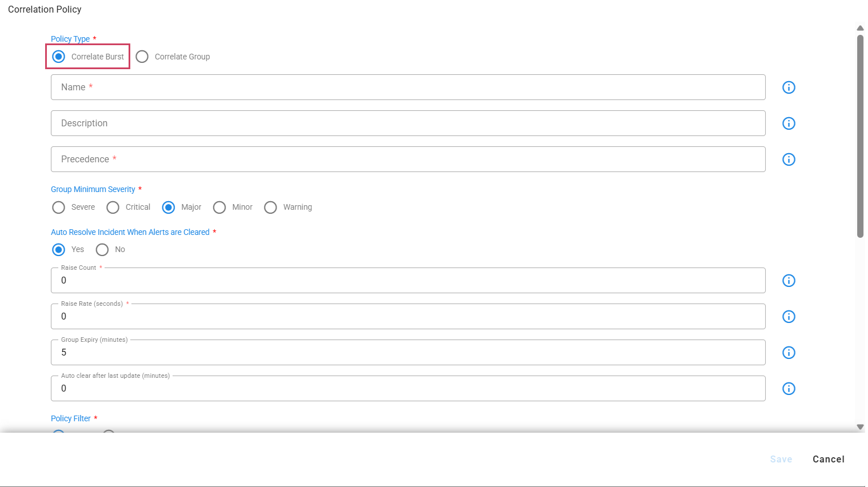Choose Critical as group minimum severity
This screenshot has width=868, height=487.
pyautogui.click(x=113, y=207)
